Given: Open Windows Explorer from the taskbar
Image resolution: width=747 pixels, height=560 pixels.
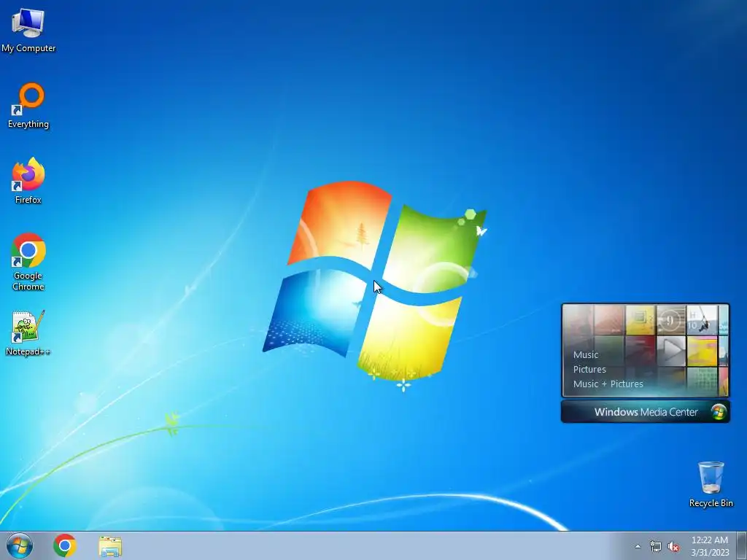Looking at the screenshot, I should (x=110, y=546).
